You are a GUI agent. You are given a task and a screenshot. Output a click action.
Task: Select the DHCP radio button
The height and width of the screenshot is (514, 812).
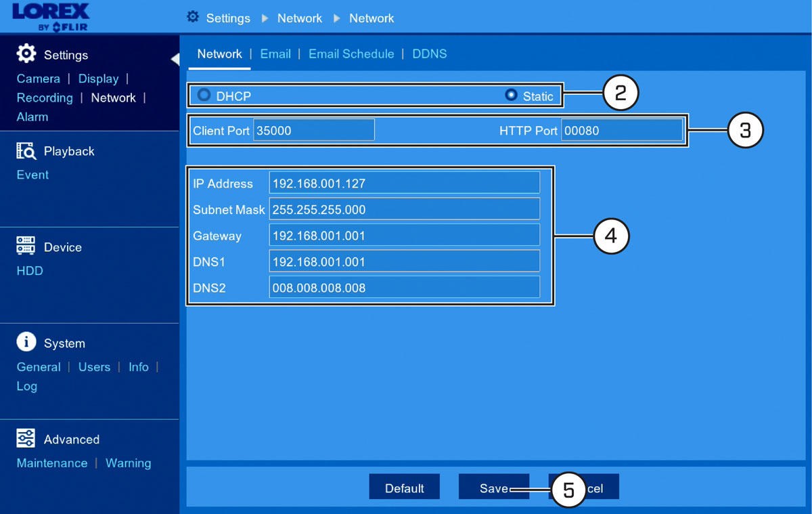204,95
